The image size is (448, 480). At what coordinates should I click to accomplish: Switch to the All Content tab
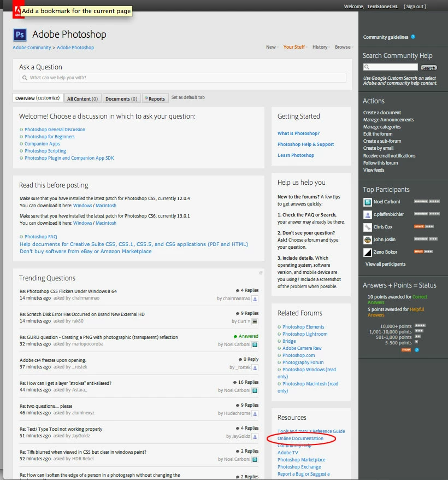[x=82, y=98]
